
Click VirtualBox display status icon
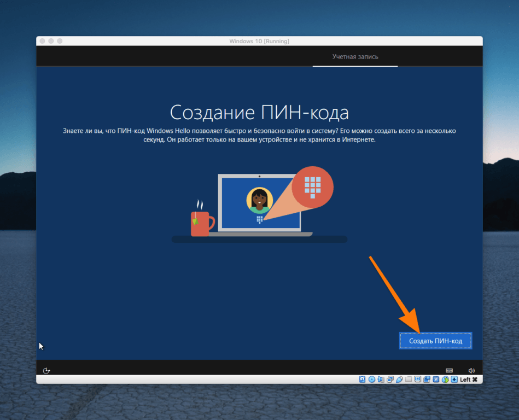(x=418, y=380)
